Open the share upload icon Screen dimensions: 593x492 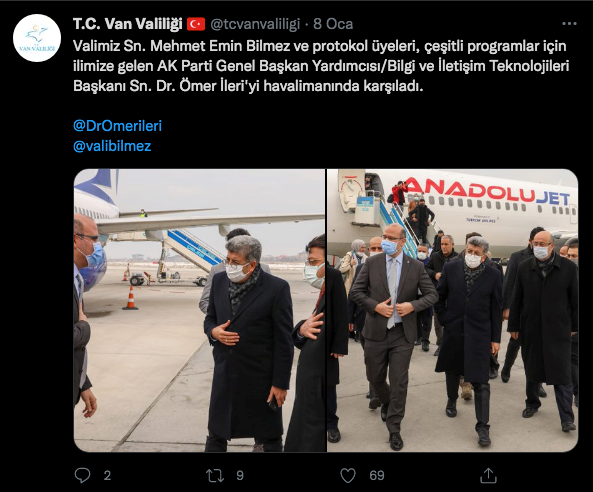click(x=488, y=475)
